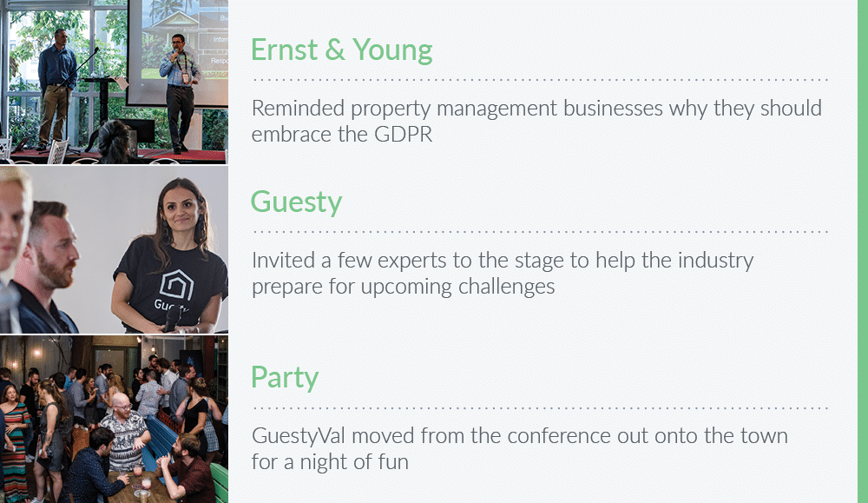
Task: Click the "Reminded property management businesses" description
Action: pyautogui.click(x=536, y=121)
